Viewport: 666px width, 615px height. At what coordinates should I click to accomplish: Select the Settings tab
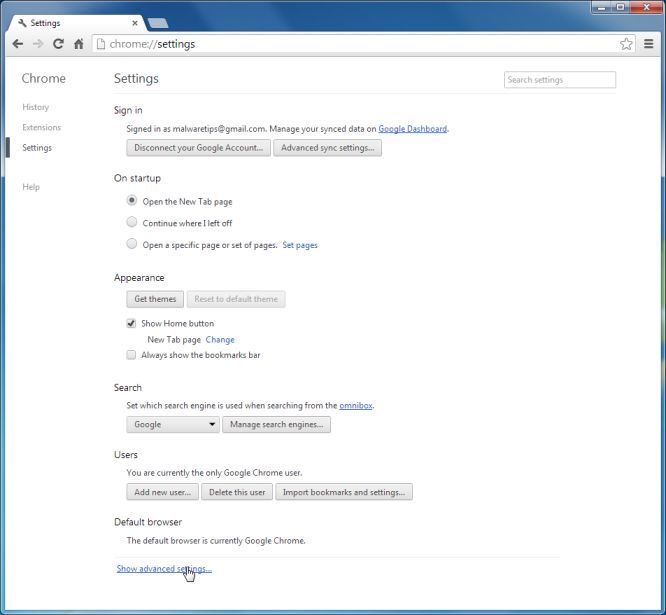click(76, 23)
